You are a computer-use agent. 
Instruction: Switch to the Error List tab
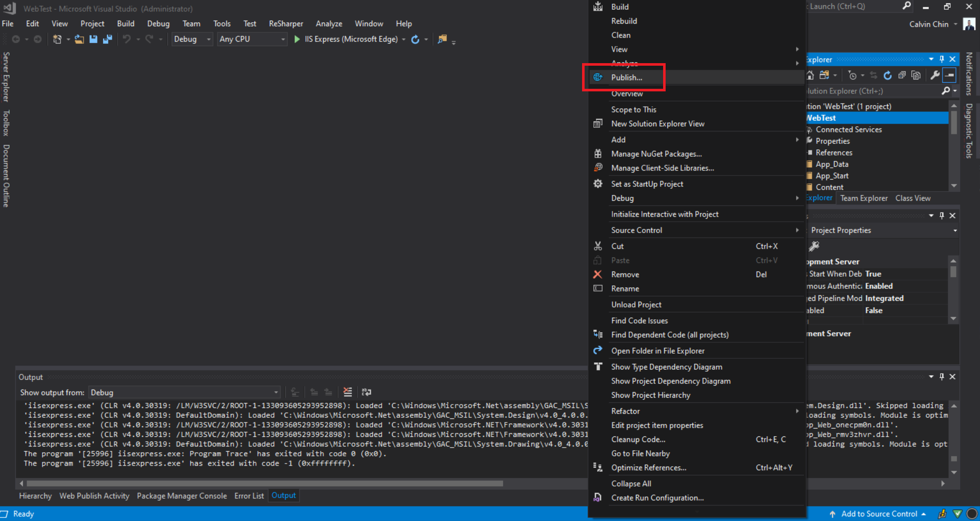[249, 496]
